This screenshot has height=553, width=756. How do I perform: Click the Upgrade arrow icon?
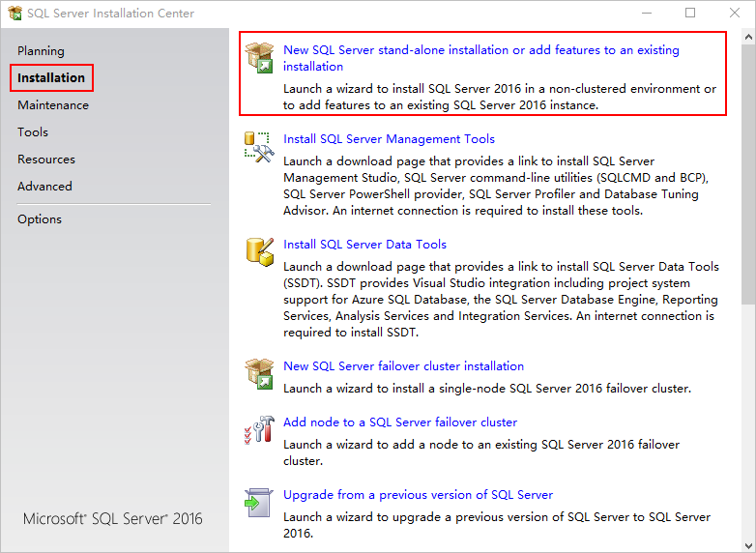[259, 503]
